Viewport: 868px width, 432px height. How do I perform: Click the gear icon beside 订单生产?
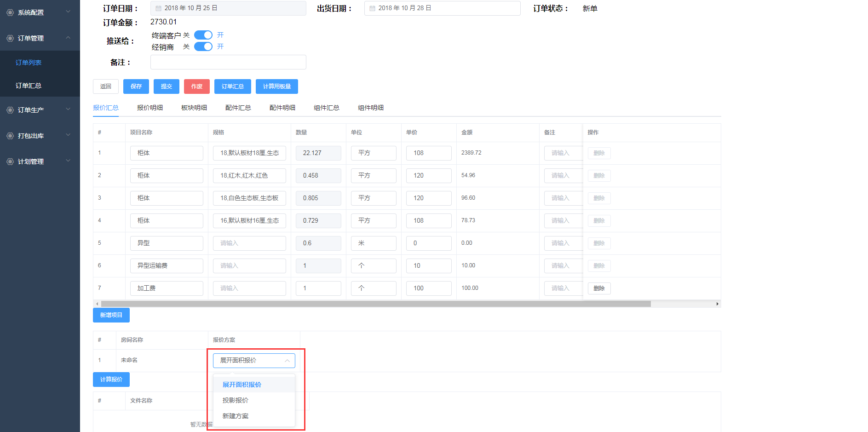[10, 110]
